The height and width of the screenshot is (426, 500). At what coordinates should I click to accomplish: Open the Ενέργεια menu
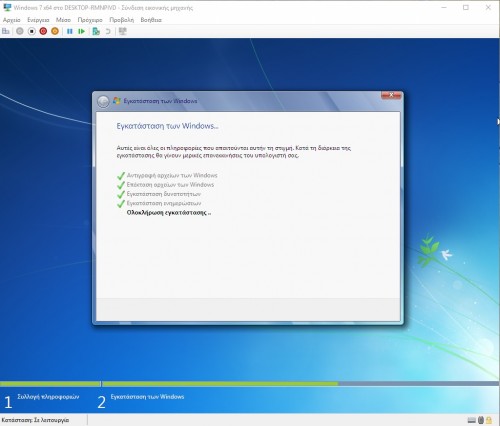pyautogui.click(x=38, y=20)
